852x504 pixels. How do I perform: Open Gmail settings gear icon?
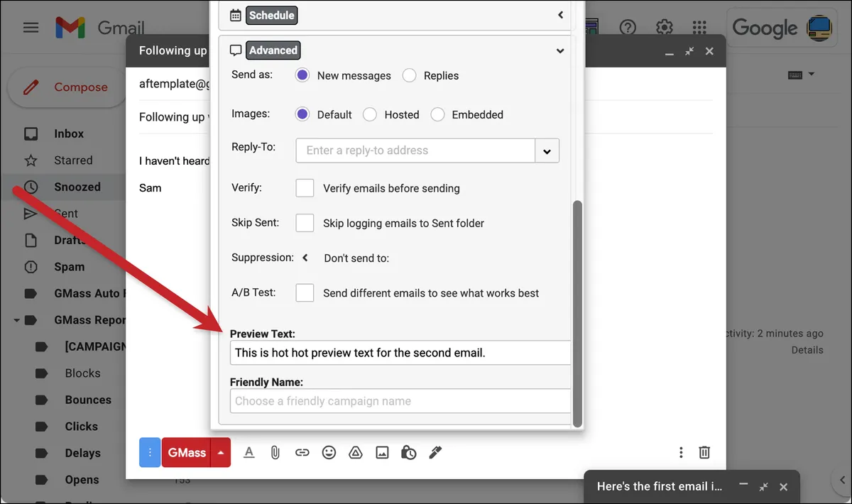click(x=664, y=28)
